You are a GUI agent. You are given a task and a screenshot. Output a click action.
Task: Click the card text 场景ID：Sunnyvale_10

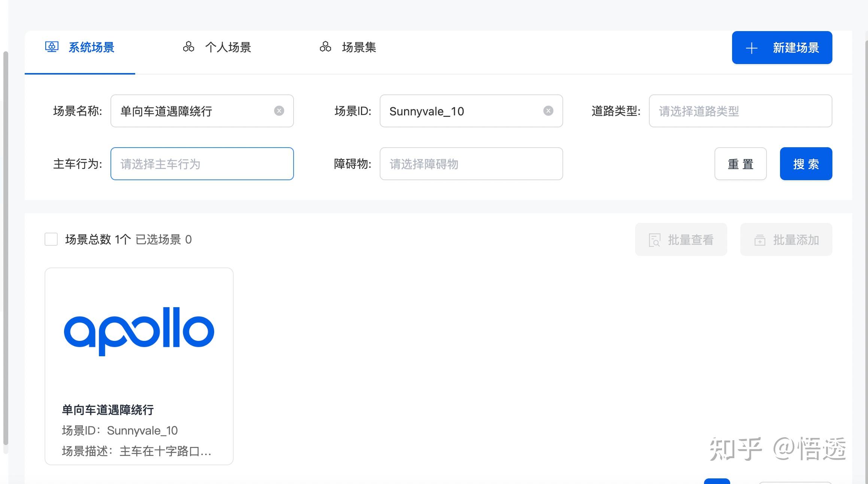(120, 430)
